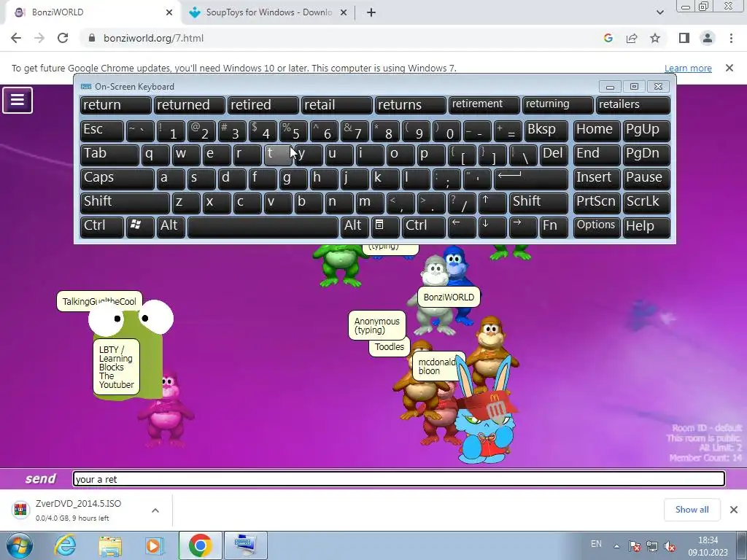Share this page via address bar icon
The image size is (747, 560).
[x=632, y=38]
